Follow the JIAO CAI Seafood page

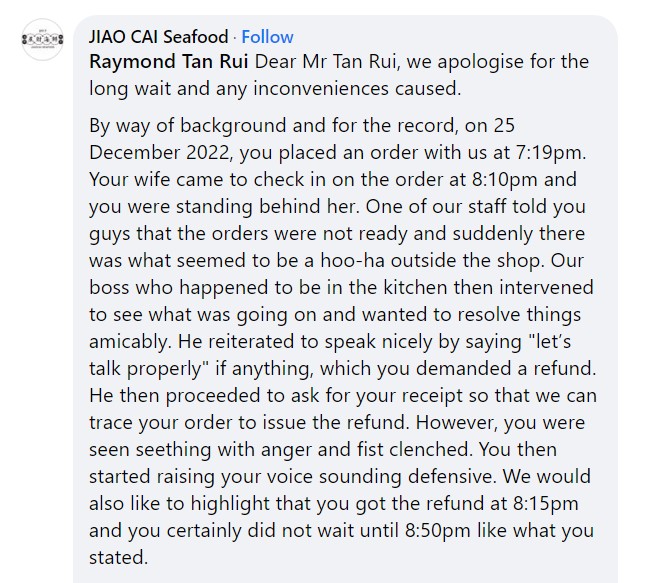(x=267, y=37)
